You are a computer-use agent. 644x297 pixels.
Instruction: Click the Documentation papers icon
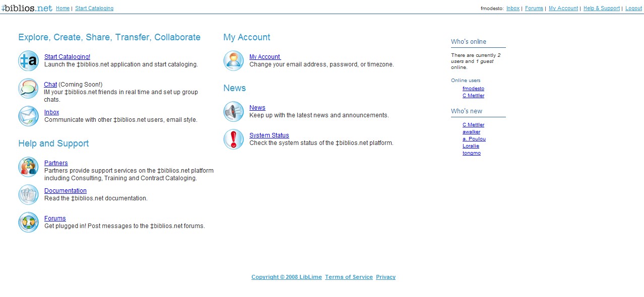point(28,195)
